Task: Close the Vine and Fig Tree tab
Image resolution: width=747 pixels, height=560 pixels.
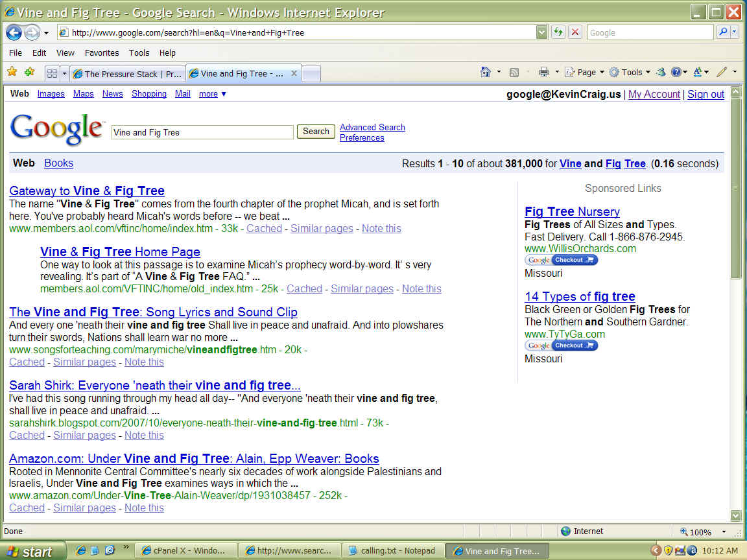Action: pos(294,73)
